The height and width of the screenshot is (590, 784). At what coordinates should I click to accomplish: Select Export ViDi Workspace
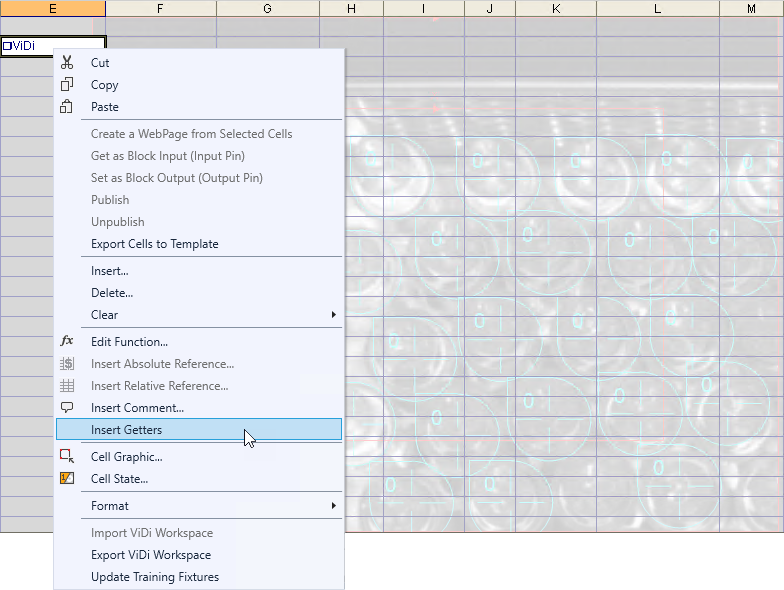(150, 555)
